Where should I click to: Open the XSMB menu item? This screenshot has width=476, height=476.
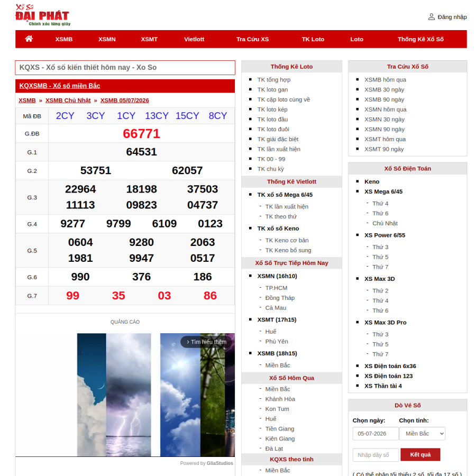[x=64, y=39]
